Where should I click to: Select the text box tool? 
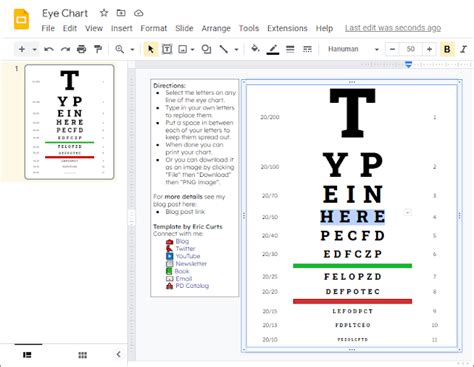(x=167, y=49)
